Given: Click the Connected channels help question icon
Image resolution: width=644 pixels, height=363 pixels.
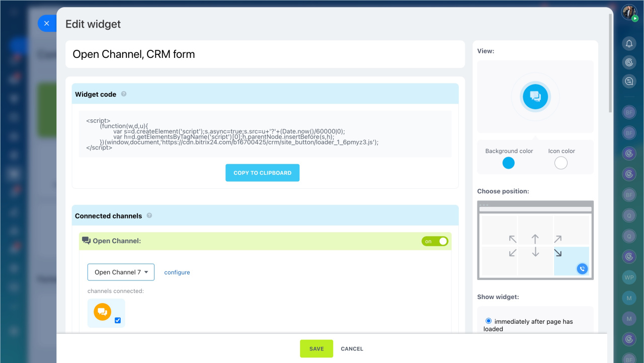Looking at the screenshot, I should click(149, 215).
